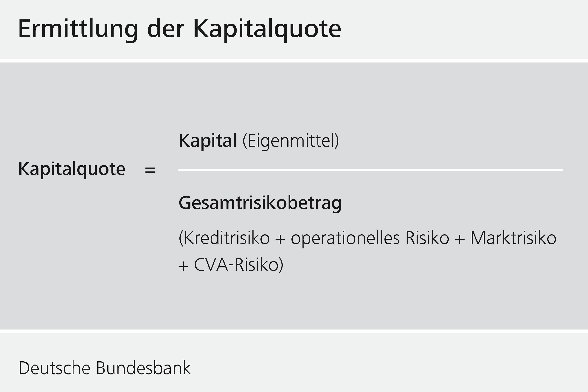Click the word '(Kreditrisiko' in the parentheses
Image resolution: width=588 pixels, height=392 pixels.
(224, 238)
